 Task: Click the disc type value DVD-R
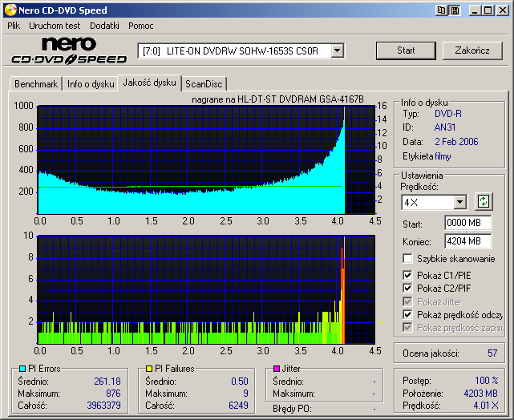447,114
